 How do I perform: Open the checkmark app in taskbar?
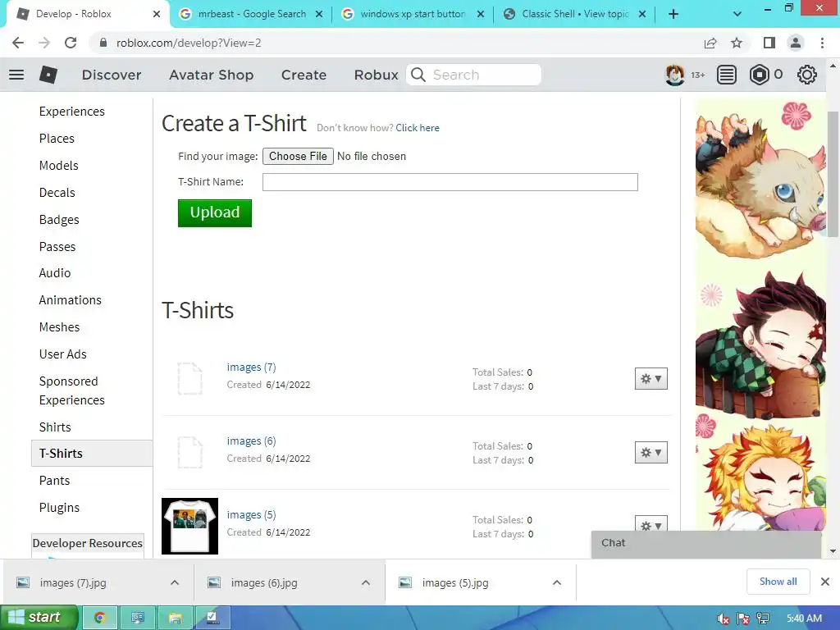[213, 618]
